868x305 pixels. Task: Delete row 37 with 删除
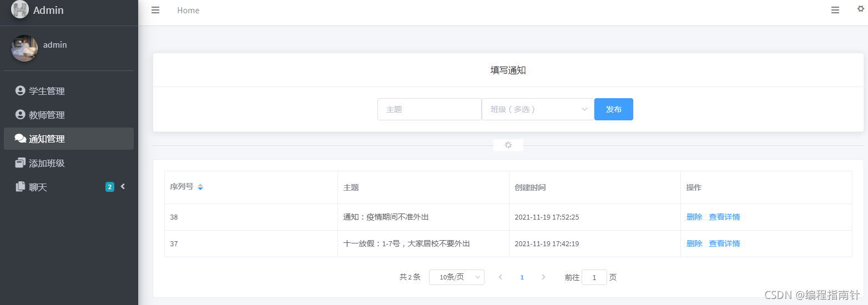pos(694,243)
